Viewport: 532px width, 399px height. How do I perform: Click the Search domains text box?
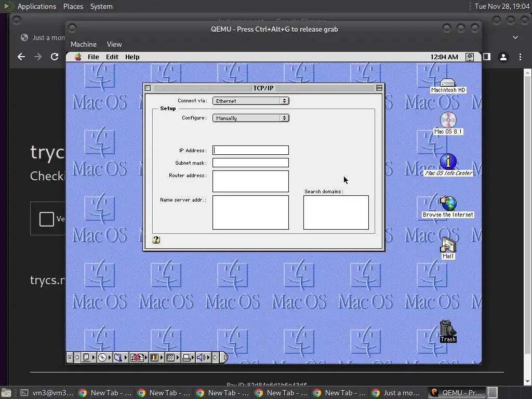tap(336, 212)
